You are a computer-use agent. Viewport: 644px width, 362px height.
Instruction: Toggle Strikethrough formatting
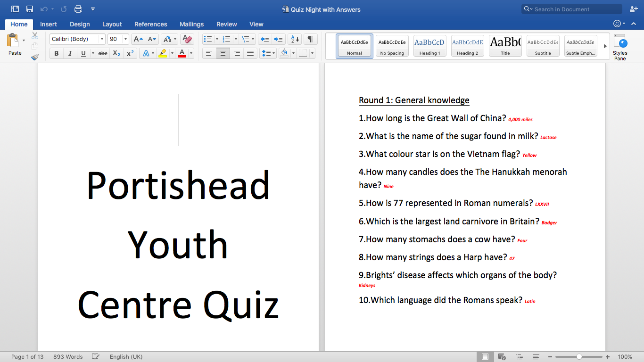click(103, 53)
